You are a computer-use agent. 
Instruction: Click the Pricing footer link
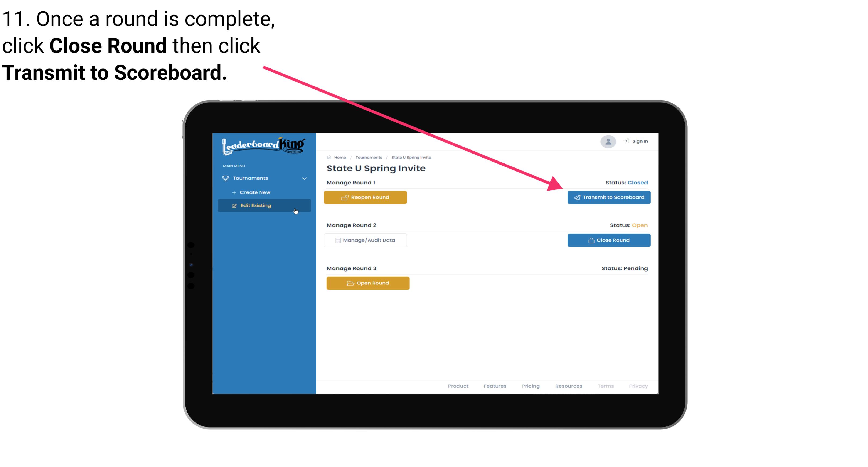pos(531,386)
